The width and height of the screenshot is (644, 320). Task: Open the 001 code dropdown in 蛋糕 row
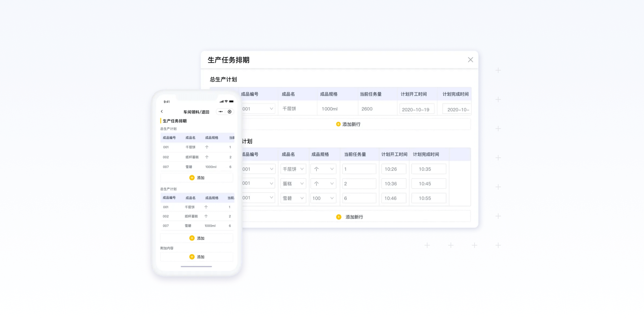[258, 183]
